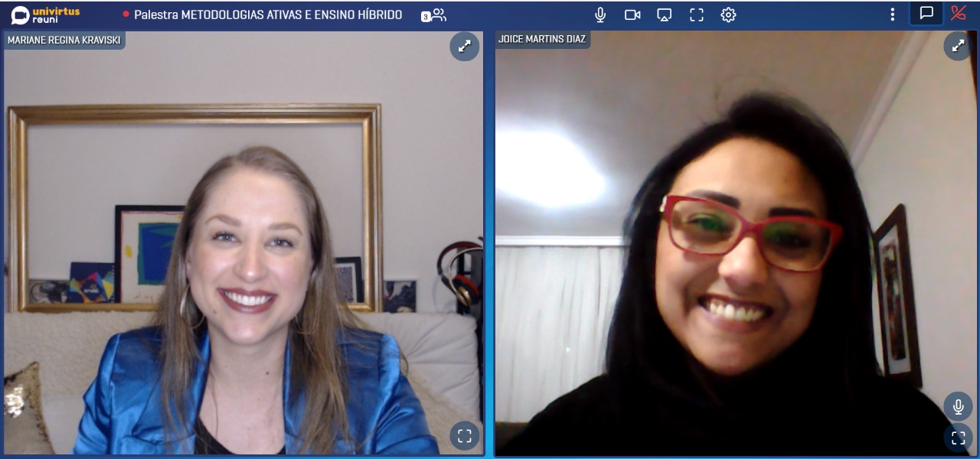
Task: Start screen sharing from the toolbar
Action: click(665, 15)
